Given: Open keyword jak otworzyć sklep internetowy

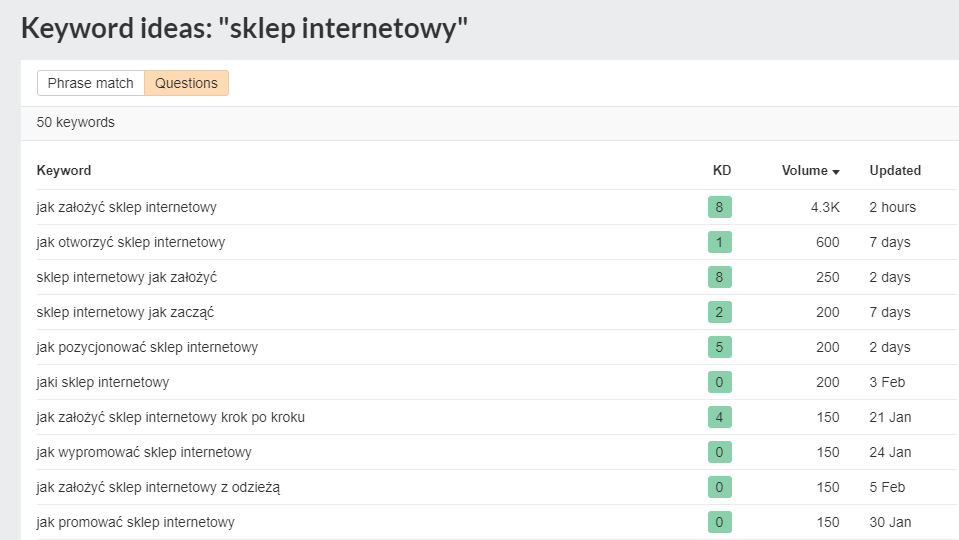Looking at the screenshot, I should point(131,242).
